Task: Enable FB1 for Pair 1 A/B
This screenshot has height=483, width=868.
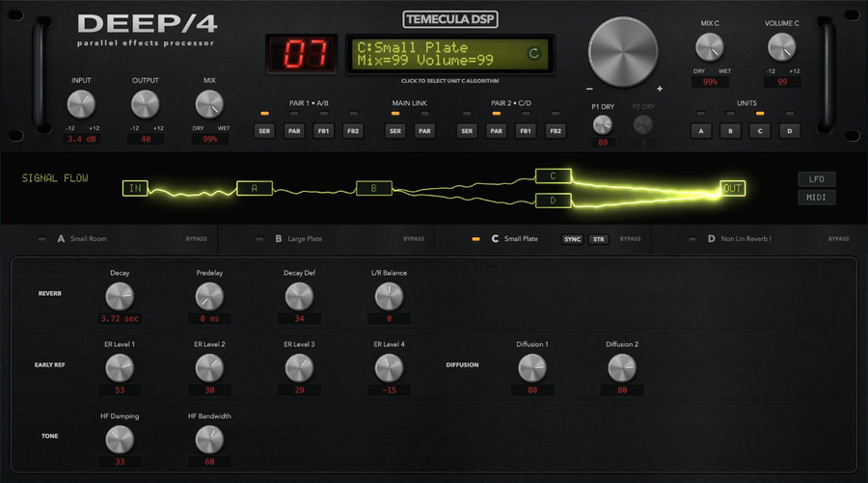Action: pos(323,131)
